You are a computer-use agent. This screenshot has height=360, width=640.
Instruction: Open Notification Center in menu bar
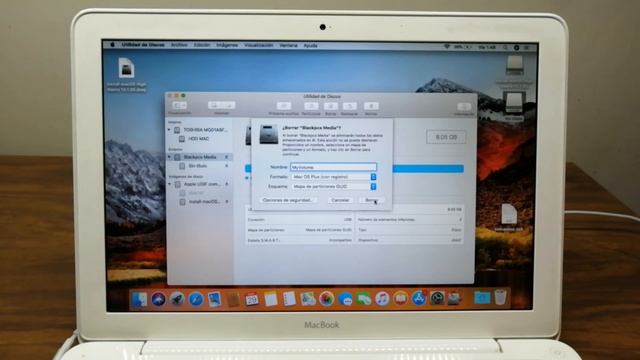[527, 48]
